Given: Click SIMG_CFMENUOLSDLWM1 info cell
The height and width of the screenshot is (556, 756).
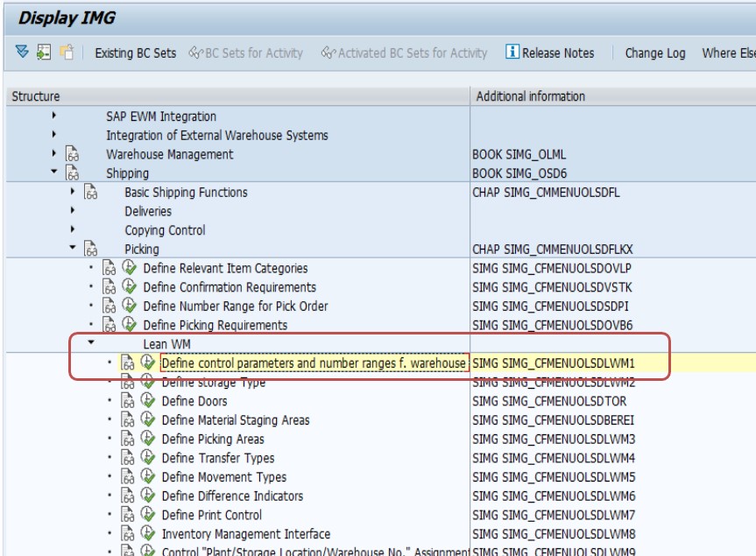Looking at the screenshot, I should [x=554, y=362].
